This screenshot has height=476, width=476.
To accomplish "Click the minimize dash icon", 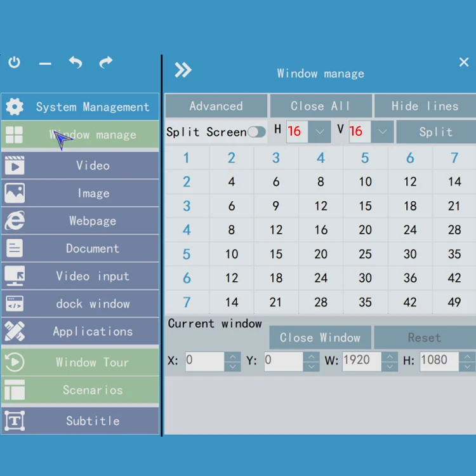I will pos(45,63).
